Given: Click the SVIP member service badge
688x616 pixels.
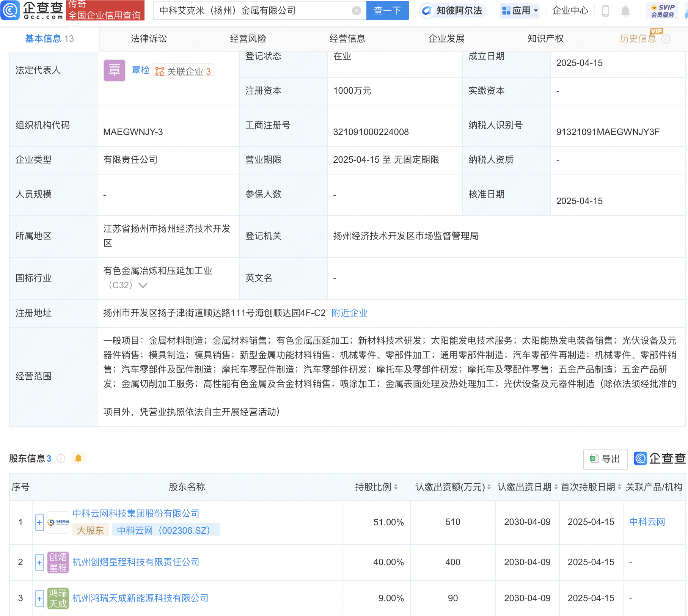Looking at the screenshot, I should (663, 11).
